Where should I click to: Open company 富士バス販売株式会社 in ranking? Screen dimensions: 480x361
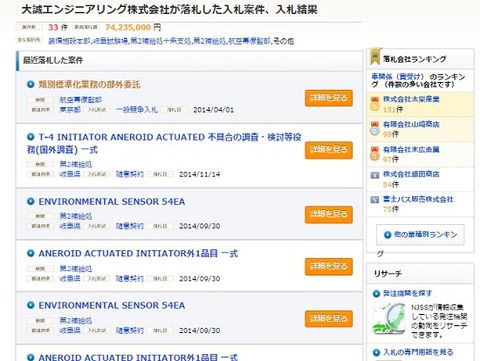[x=418, y=199]
